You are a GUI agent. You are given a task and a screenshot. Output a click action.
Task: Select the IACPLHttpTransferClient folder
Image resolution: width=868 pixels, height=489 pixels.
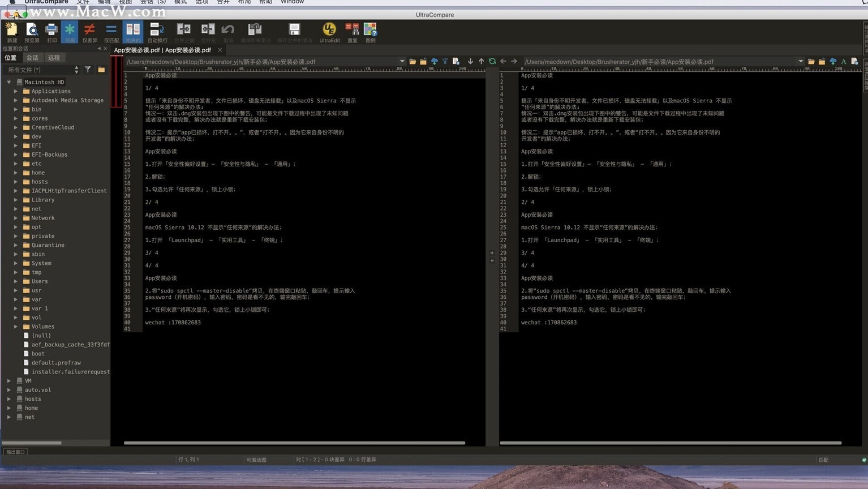pyautogui.click(x=69, y=191)
